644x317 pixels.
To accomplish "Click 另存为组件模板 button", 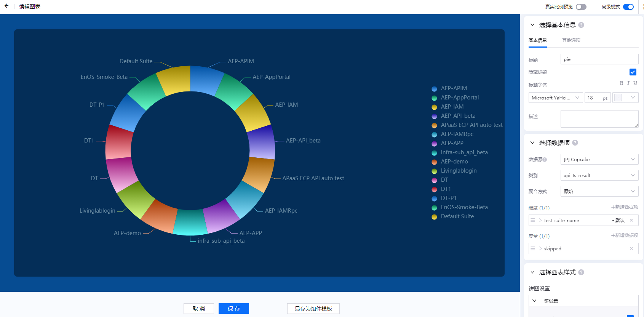I will pos(313,309).
